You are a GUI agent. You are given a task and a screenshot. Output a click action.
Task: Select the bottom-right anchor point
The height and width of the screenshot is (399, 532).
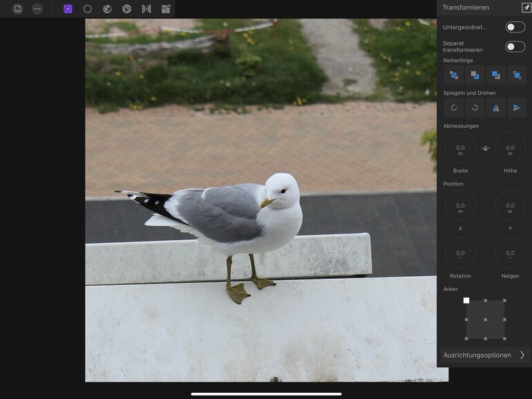(504, 339)
